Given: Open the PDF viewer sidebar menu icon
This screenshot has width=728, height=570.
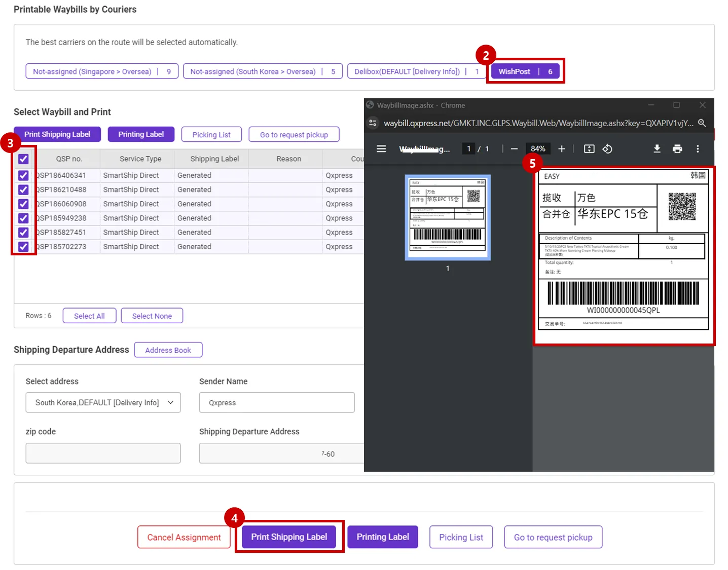Looking at the screenshot, I should [381, 148].
